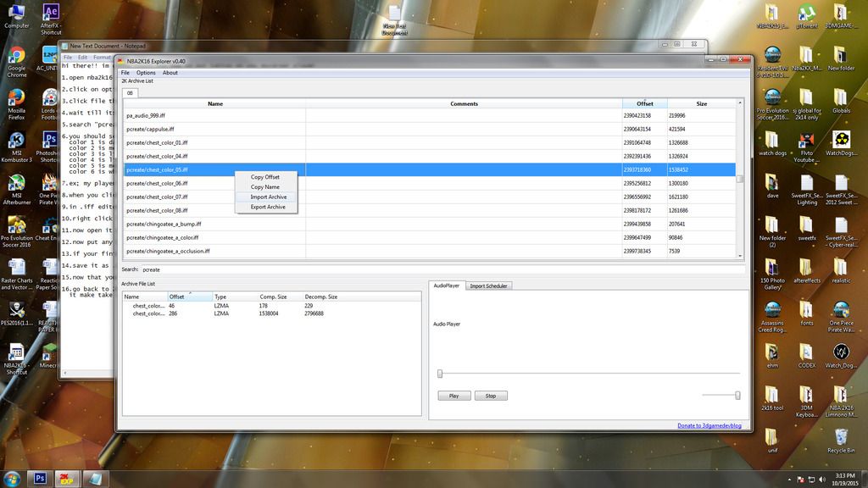Switch to Notepad in the taskbar
This screenshot has height=488, width=868.
(x=95, y=479)
